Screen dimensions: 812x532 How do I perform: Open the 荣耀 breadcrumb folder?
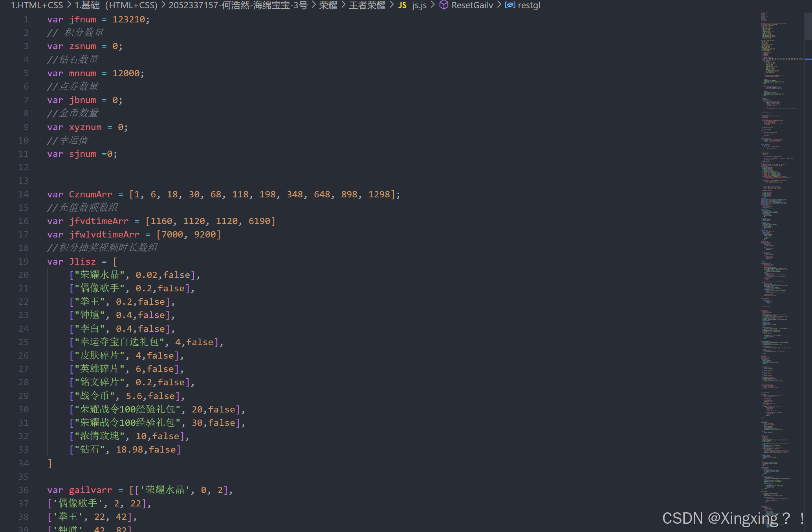click(328, 5)
